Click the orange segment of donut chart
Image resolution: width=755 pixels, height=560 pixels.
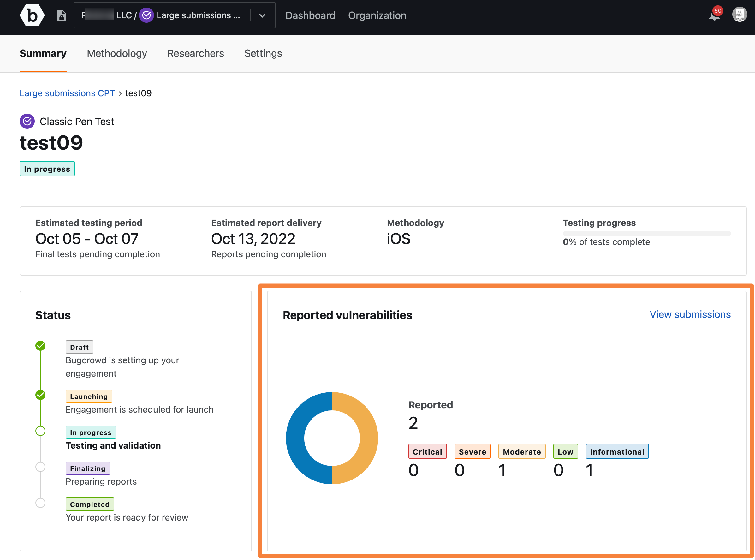point(369,438)
